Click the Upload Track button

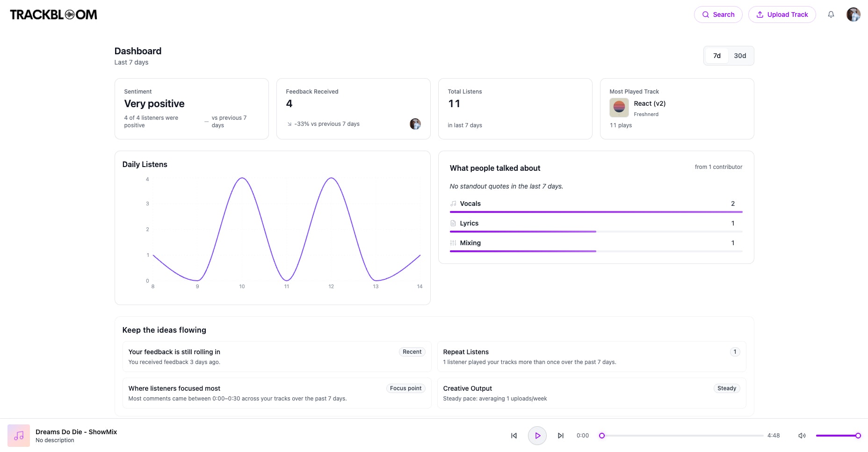click(782, 15)
